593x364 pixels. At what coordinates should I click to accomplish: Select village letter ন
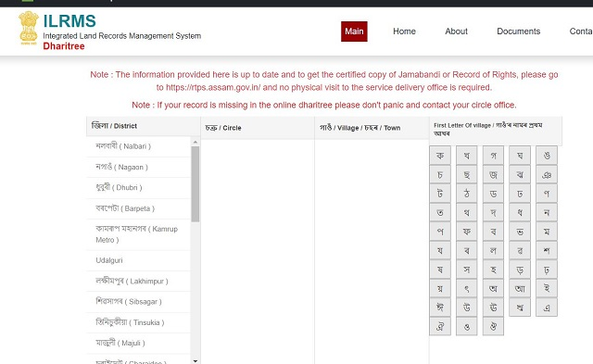click(x=547, y=212)
